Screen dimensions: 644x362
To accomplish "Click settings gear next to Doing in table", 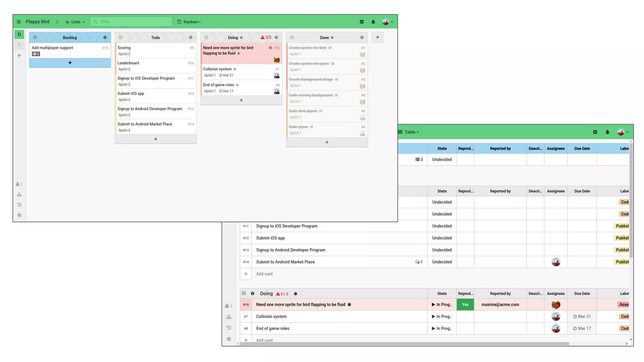I will coord(252,293).
